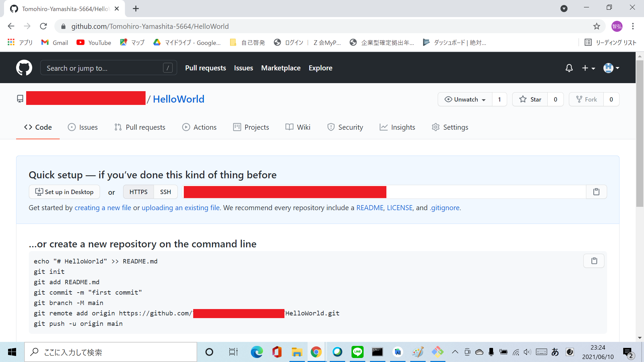
Task: Bookmark page with the star icon
Action: 596,26
